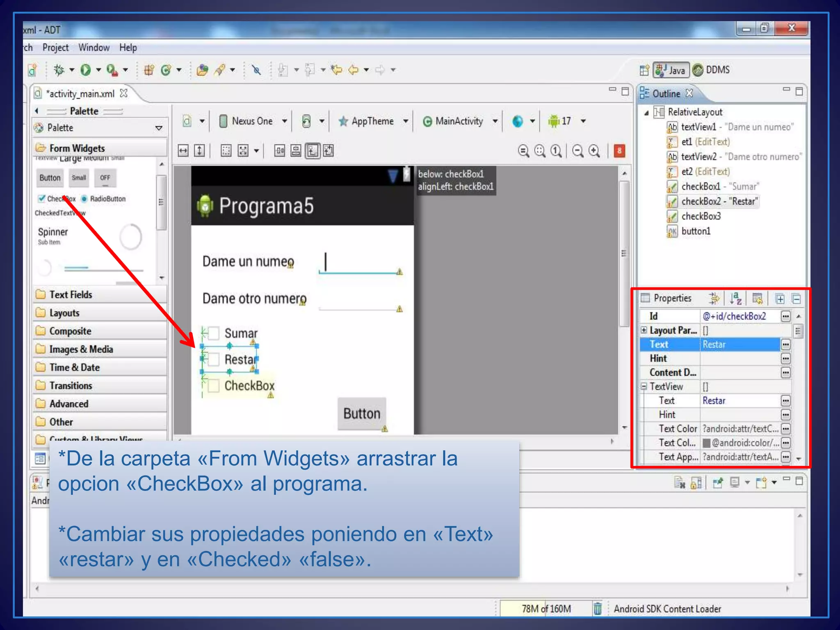This screenshot has height=630, width=840.
Task: Check the Restar checkbox in layout
Action: pos(214,360)
